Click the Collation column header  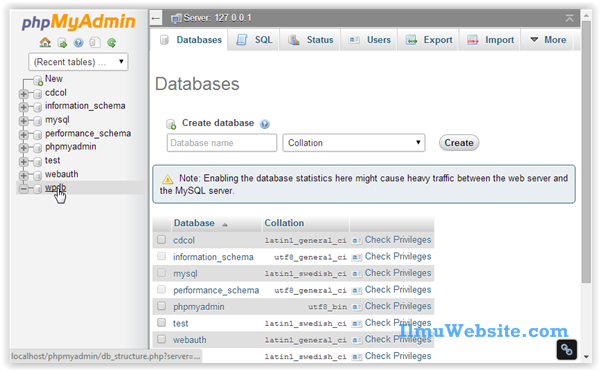tap(284, 223)
